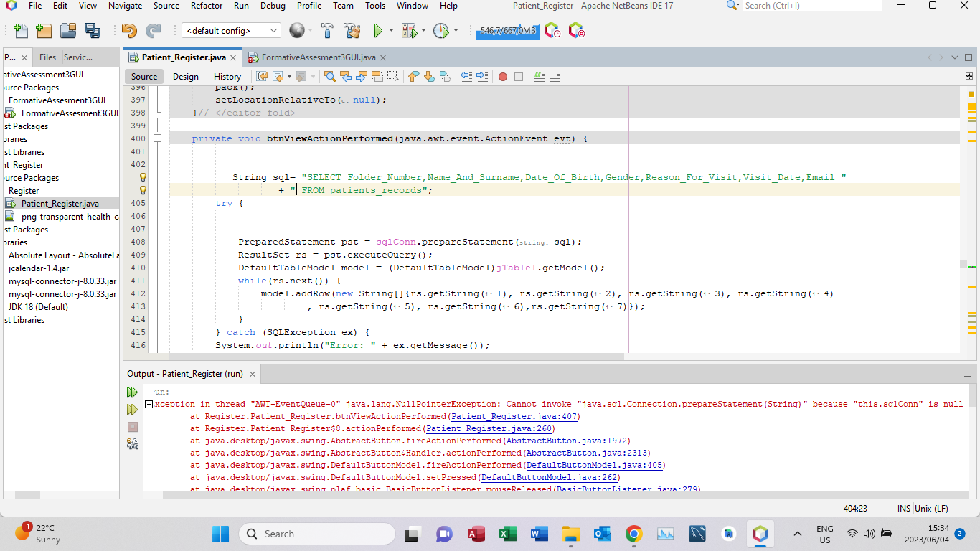The image size is (980, 551).
Task: Re-run the program in Output panel
Action: (132, 392)
